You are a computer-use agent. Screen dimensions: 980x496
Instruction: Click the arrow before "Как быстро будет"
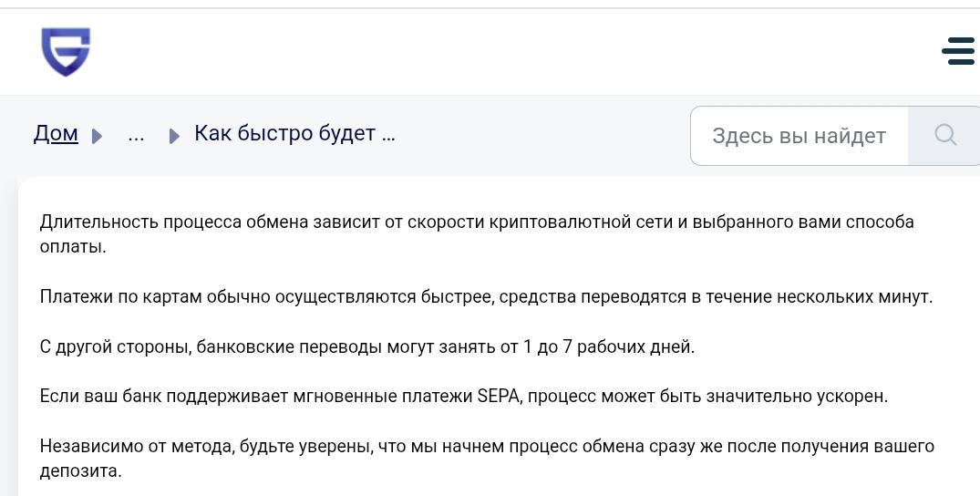click(x=174, y=136)
